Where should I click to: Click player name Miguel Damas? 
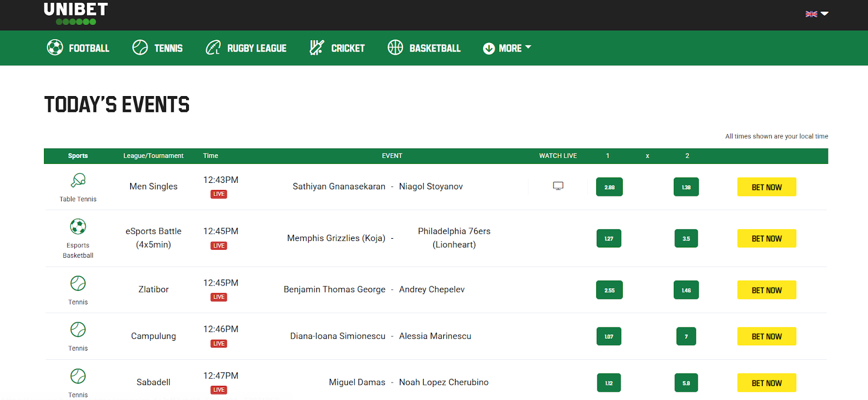click(357, 382)
